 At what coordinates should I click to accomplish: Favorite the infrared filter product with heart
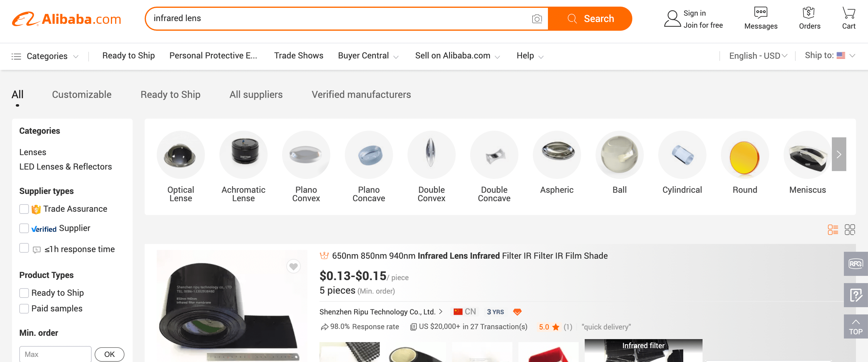pyautogui.click(x=293, y=267)
